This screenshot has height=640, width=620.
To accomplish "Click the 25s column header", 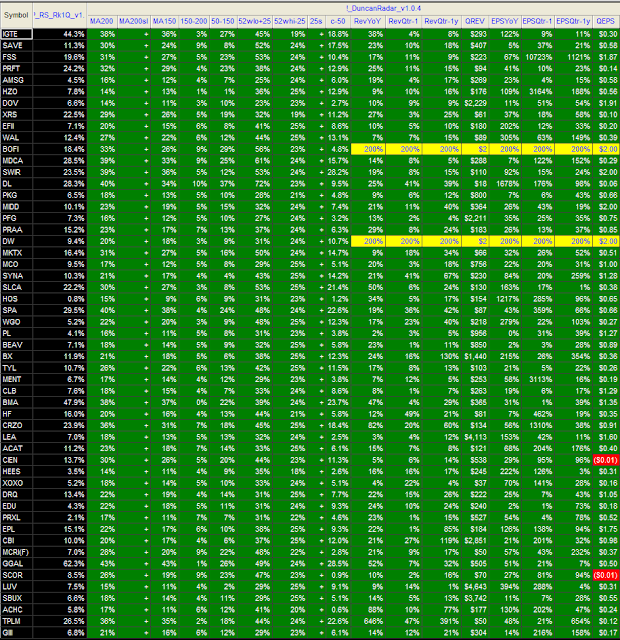I will pyautogui.click(x=316, y=22).
